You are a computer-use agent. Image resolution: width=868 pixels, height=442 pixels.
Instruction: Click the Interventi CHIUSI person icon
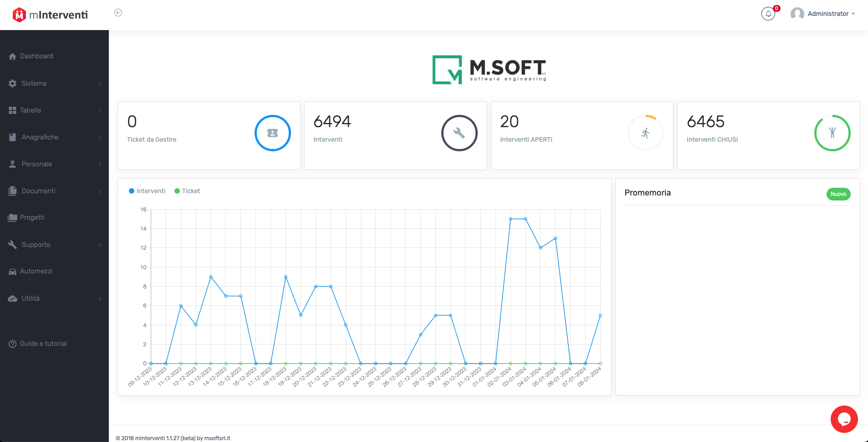[832, 133]
